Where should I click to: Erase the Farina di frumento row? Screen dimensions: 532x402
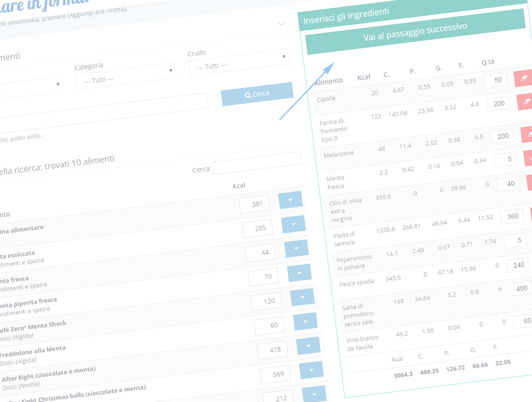[525, 102]
